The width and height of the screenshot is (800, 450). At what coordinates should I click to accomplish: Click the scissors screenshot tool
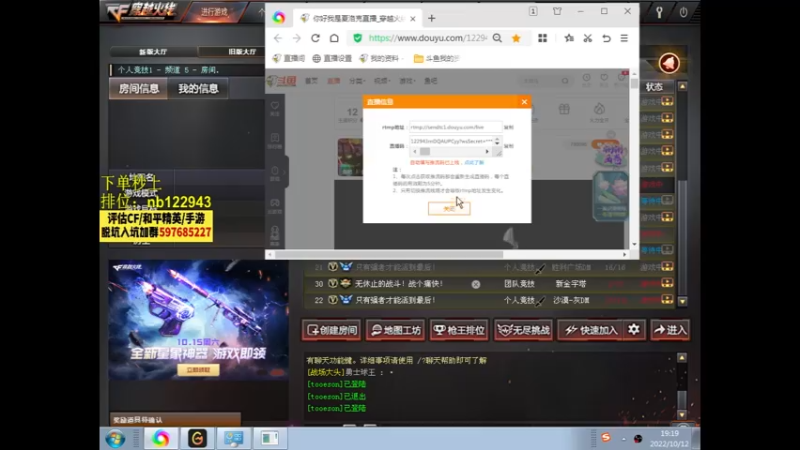point(588,38)
